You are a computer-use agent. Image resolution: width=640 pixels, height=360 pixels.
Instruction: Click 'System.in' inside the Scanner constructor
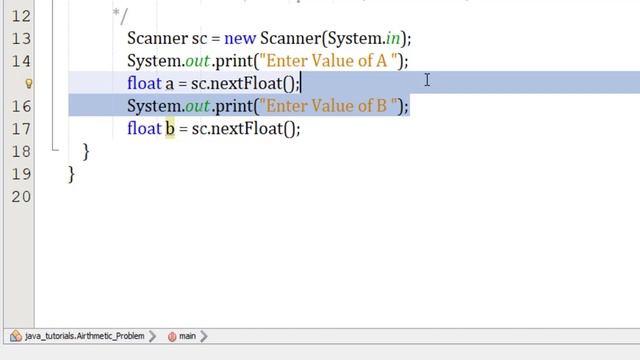pyautogui.click(x=364, y=38)
